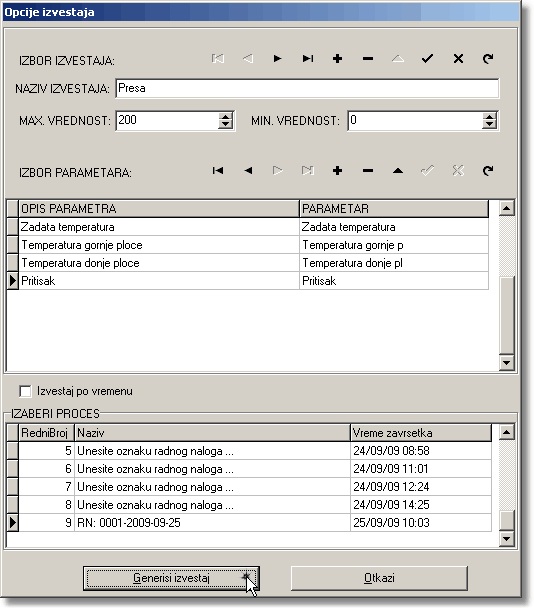Post report edit with checkmark icon
Viewport: 534px width, 610px height.
pos(427,59)
